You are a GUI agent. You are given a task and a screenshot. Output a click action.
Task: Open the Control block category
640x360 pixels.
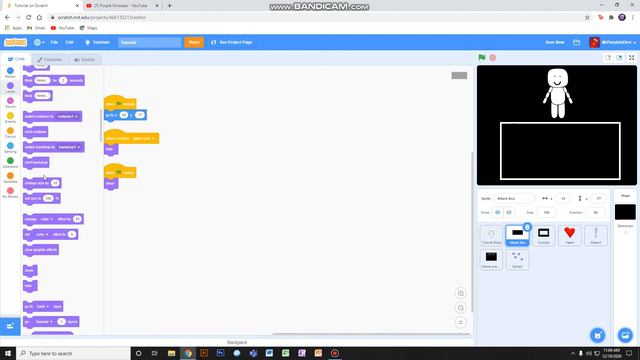(x=10, y=133)
